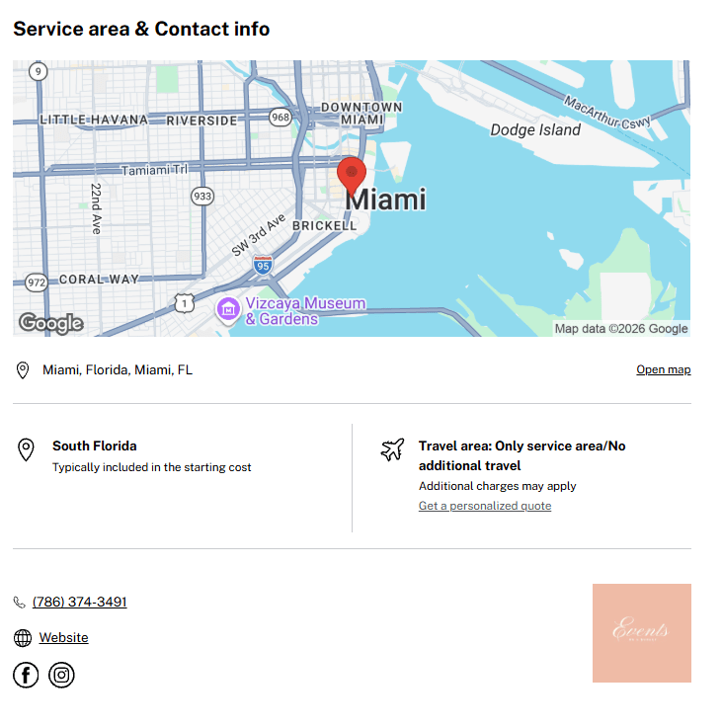Open the Interstate 95 shield on map

coord(263,265)
